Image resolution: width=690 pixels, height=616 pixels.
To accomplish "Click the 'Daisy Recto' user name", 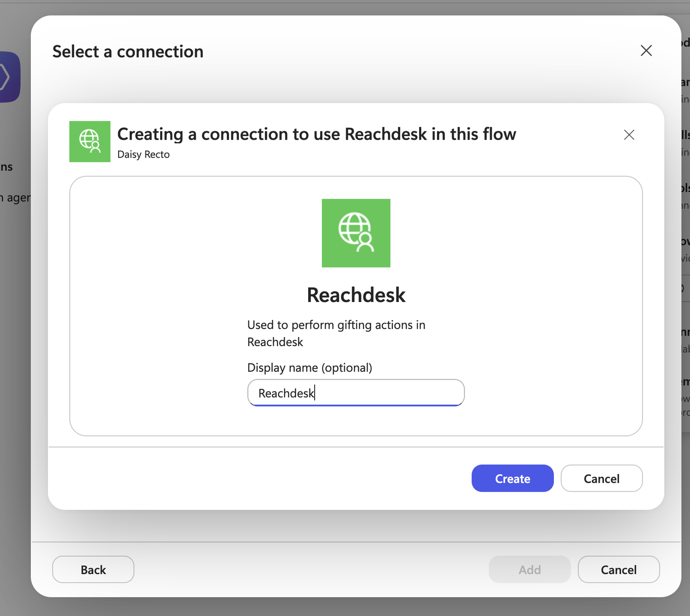I will (x=144, y=154).
